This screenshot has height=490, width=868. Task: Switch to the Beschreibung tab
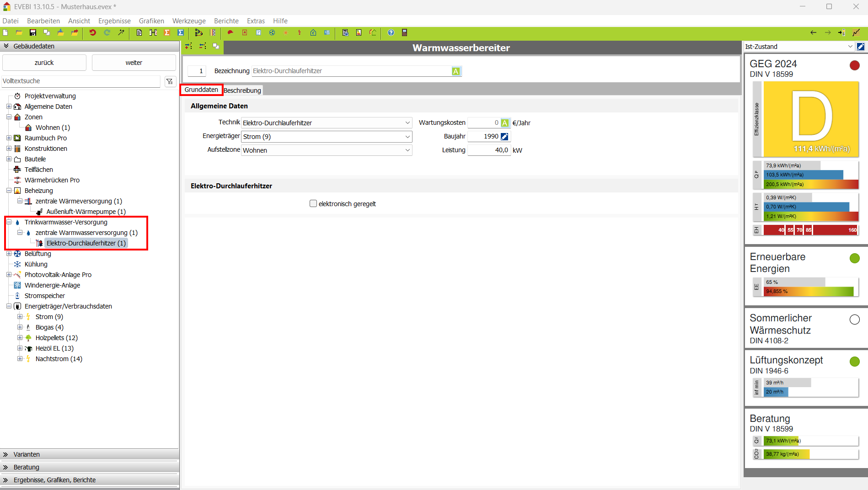242,91
